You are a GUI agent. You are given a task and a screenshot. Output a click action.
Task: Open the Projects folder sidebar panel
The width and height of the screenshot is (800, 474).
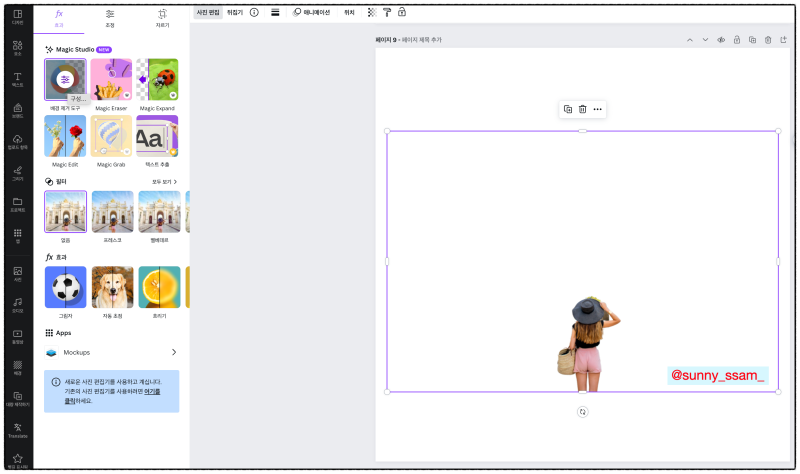(x=17, y=204)
